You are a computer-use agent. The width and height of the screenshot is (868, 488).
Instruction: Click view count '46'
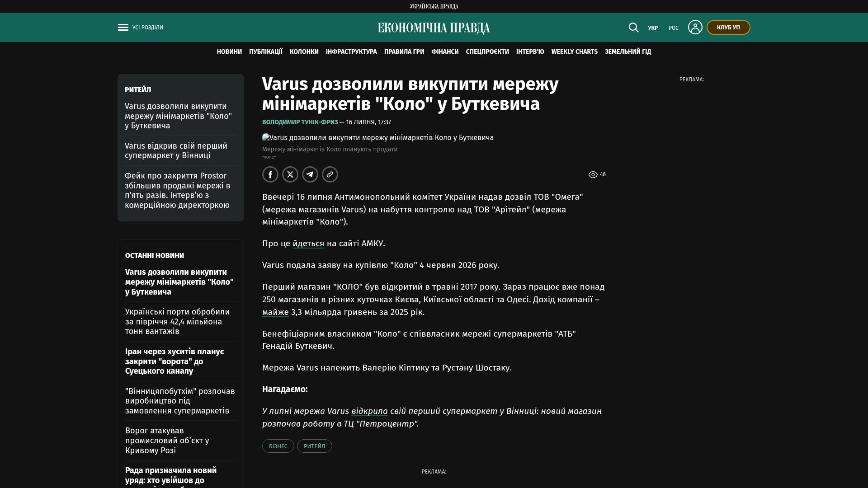coord(603,174)
